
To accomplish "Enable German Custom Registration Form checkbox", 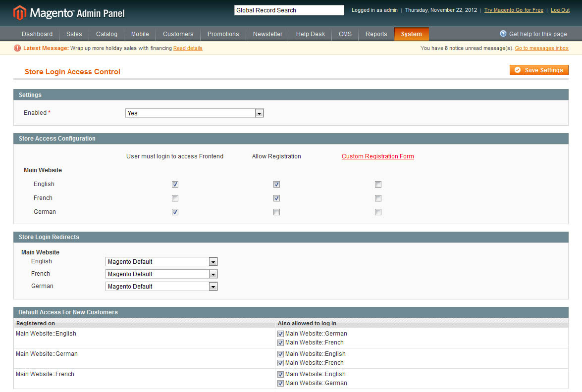I will pyautogui.click(x=378, y=212).
